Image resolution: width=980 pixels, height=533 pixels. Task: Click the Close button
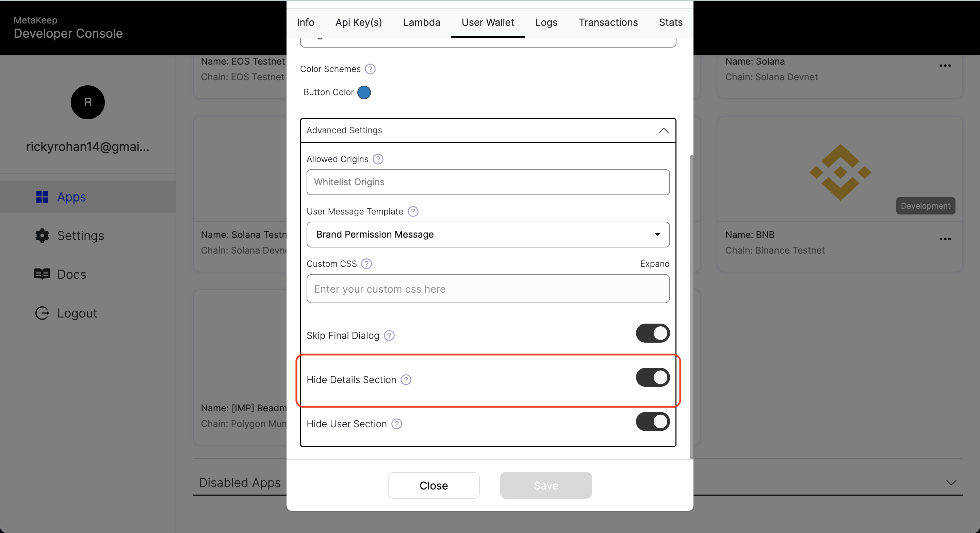pos(434,485)
